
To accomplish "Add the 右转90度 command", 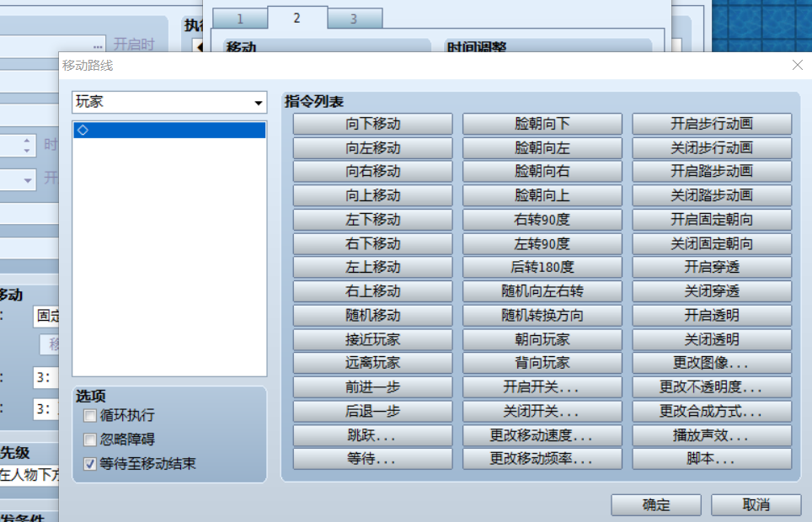I will (x=542, y=220).
